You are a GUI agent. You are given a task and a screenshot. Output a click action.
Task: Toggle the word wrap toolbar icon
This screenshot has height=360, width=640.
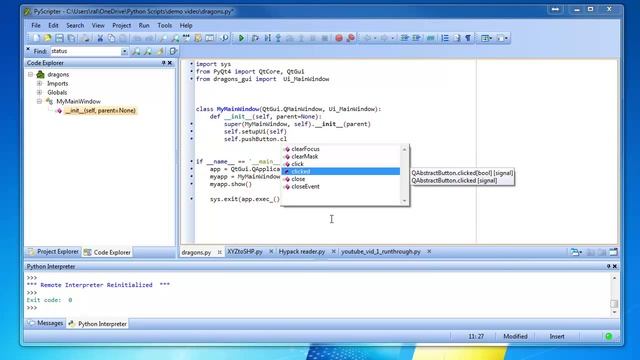(457, 38)
